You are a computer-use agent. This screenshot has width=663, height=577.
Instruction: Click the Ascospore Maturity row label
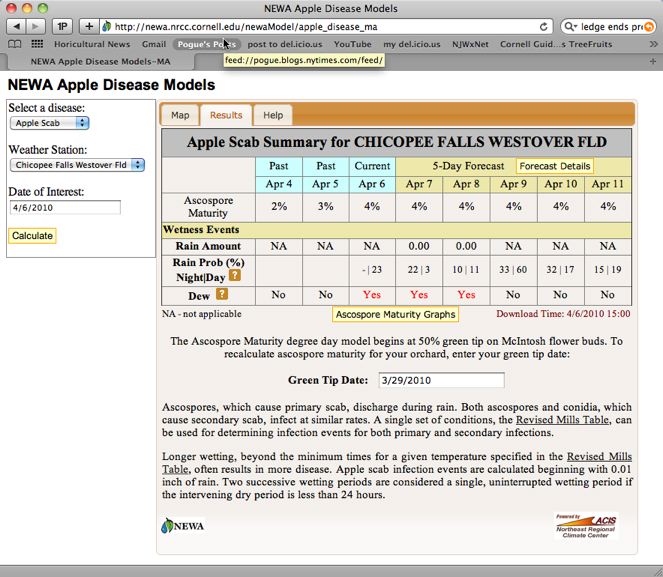pyautogui.click(x=208, y=207)
